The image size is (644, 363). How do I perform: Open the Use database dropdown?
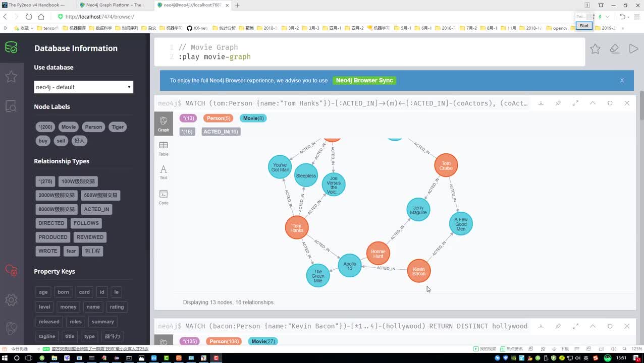click(84, 87)
